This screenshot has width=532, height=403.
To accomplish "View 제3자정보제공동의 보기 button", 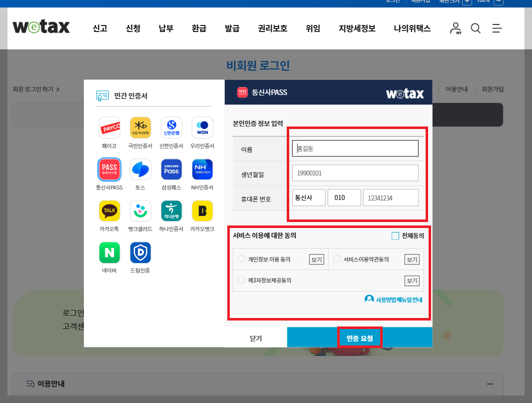I will coord(412,280).
